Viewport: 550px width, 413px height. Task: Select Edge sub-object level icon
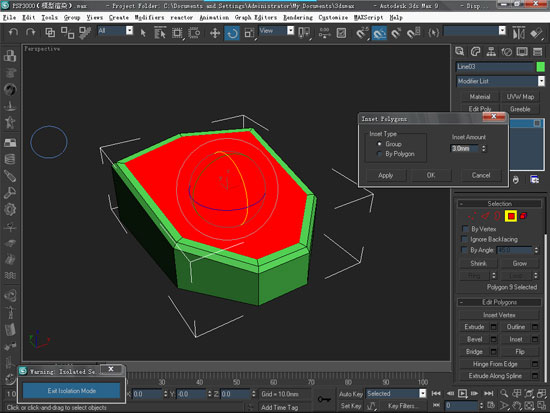485,216
